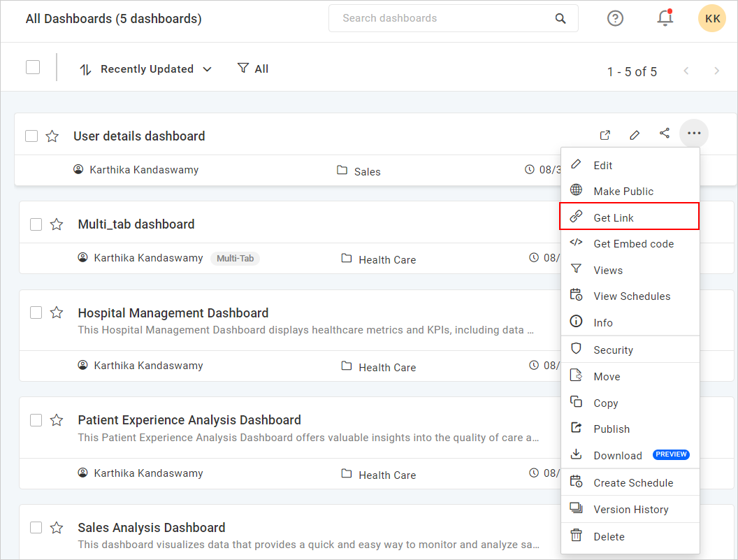This screenshot has height=560, width=738.
Task: Choose Version History menu item
Action: click(630, 510)
